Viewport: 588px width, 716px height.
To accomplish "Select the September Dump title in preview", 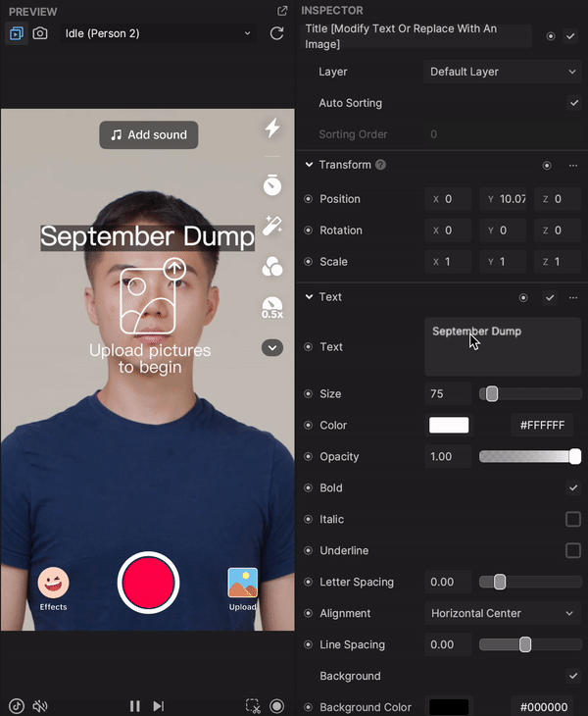I will [147, 237].
